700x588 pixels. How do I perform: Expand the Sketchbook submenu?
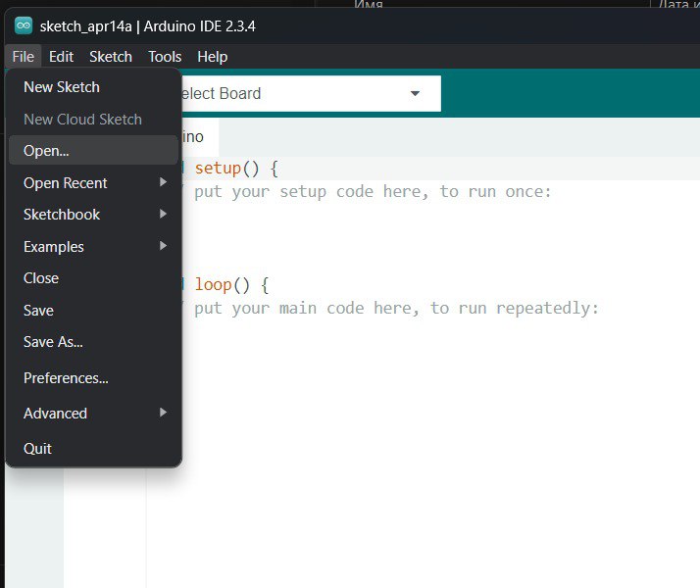click(93, 215)
